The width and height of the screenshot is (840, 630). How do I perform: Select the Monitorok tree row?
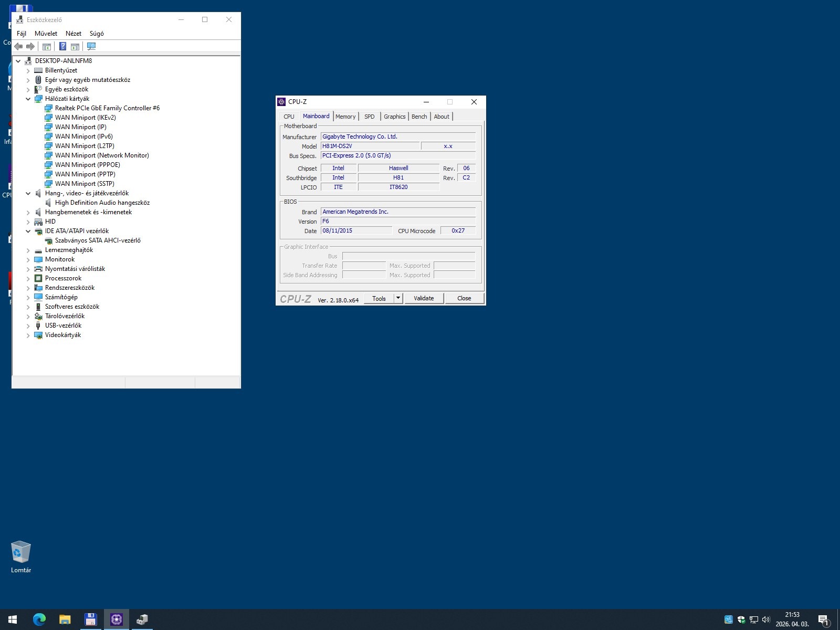coord(60,259)
